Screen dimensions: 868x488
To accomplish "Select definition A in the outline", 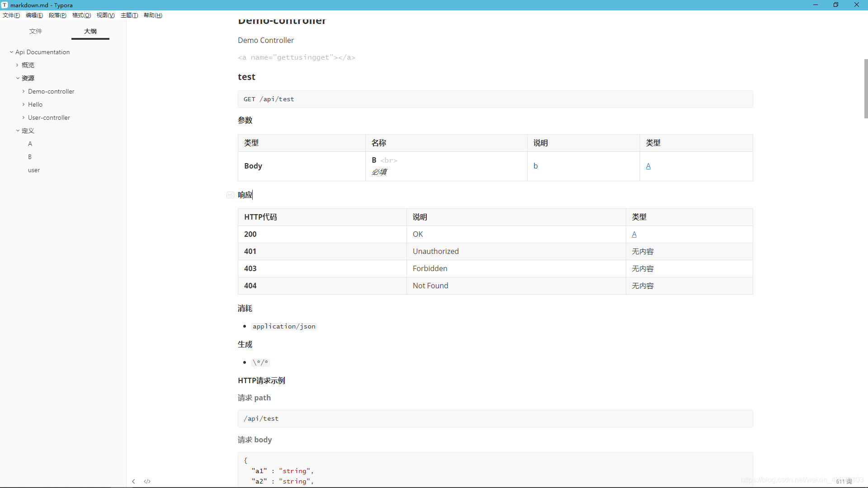I will coord(30,144).
